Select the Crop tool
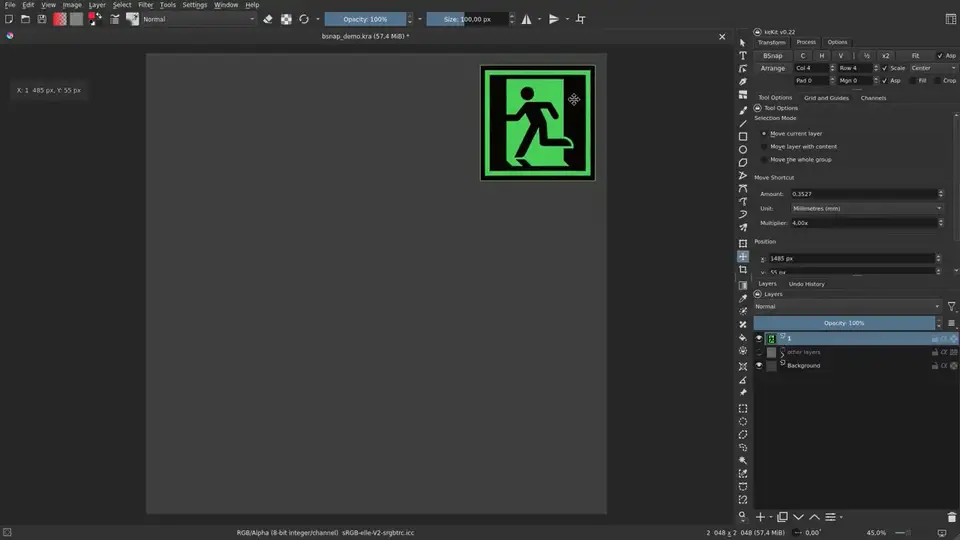 743,269
